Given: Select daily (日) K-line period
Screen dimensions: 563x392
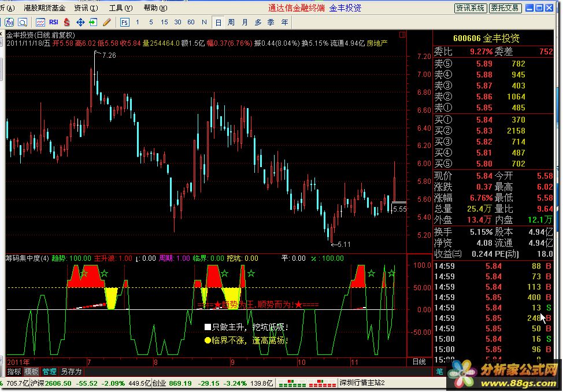Looking at the screenshot, I should coord(218,23).
